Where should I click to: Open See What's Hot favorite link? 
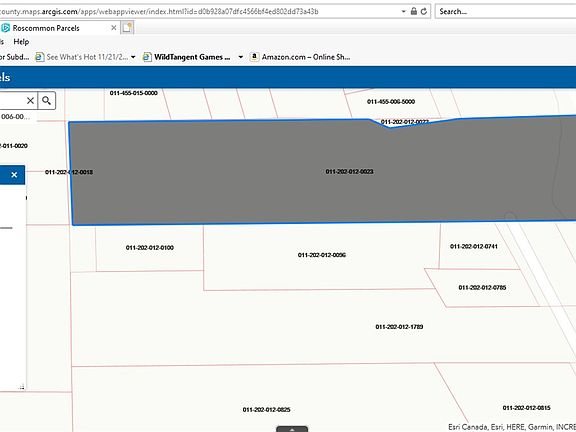coord(82,57)
